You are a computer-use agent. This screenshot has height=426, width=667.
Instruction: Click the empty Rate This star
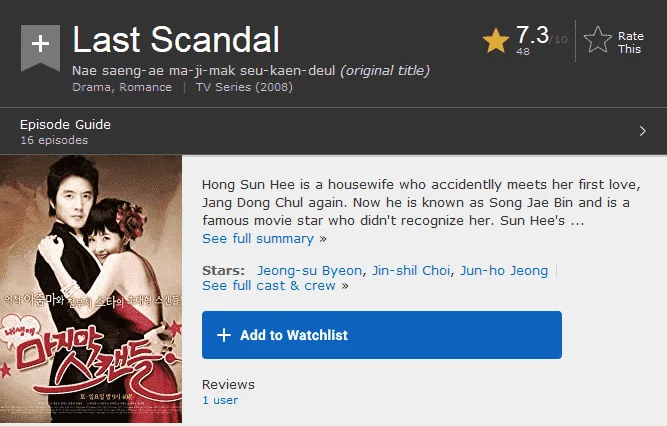(597, 40)
